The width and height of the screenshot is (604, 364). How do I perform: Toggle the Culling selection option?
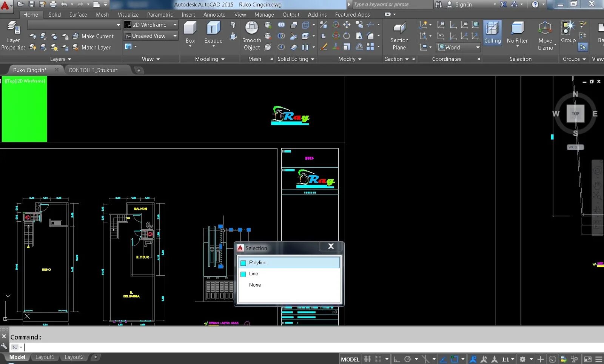coord(493,33)
